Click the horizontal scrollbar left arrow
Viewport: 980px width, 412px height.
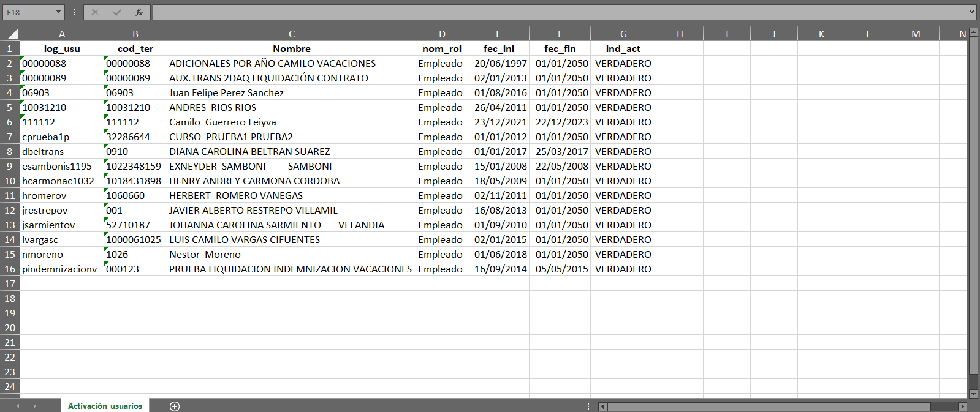coord(603,406)
